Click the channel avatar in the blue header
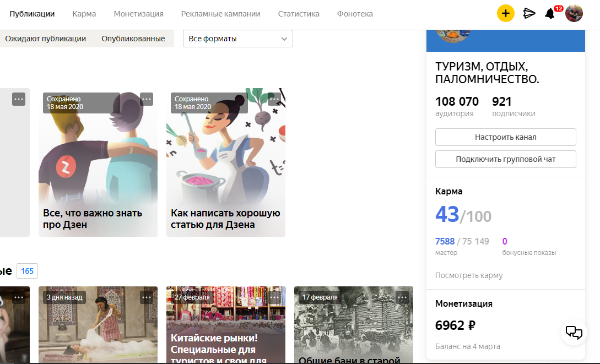600x364 pixels. pyautogui.click(x=453, y=36)
